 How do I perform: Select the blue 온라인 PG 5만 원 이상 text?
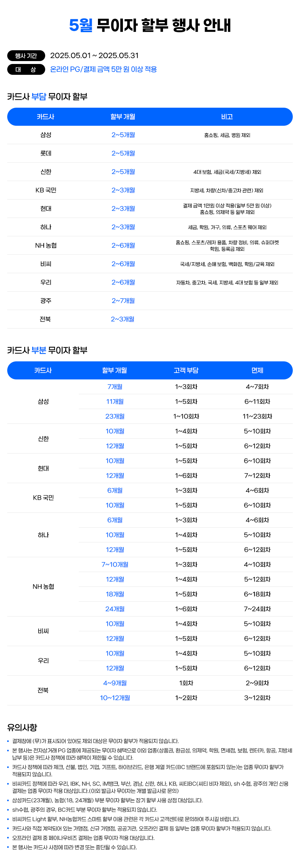(x=103, y=69)
